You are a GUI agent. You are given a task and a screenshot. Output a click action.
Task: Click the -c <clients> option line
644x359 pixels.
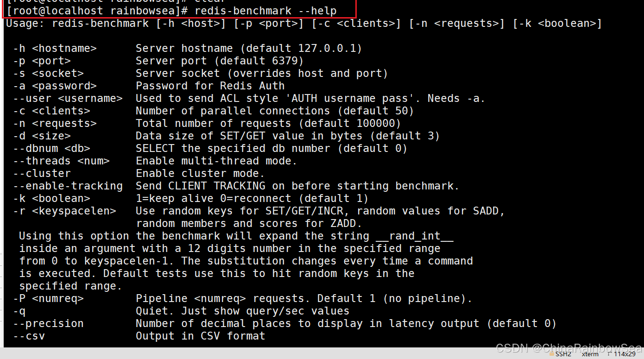[213, 111]
